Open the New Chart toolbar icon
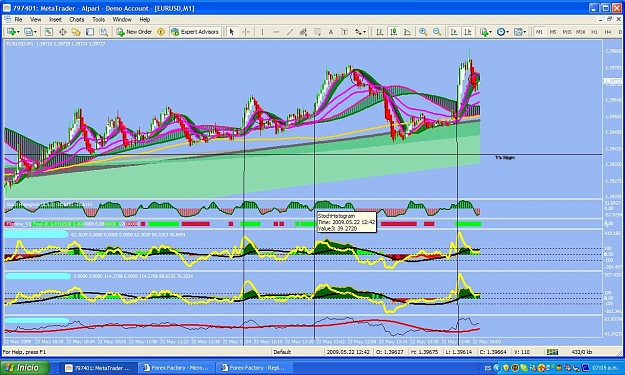This screenshot has height=375, width=625. tap(11, 32)
